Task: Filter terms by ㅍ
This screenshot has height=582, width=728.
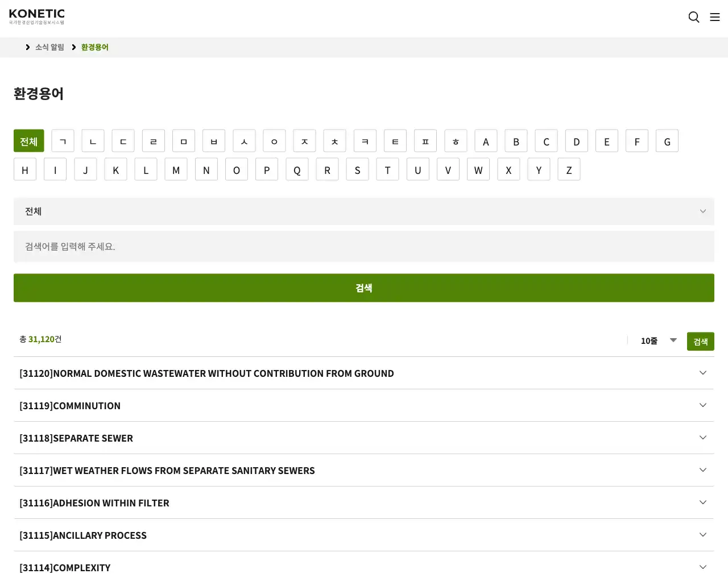Action: pyautogui.click(x=425, y=141)
